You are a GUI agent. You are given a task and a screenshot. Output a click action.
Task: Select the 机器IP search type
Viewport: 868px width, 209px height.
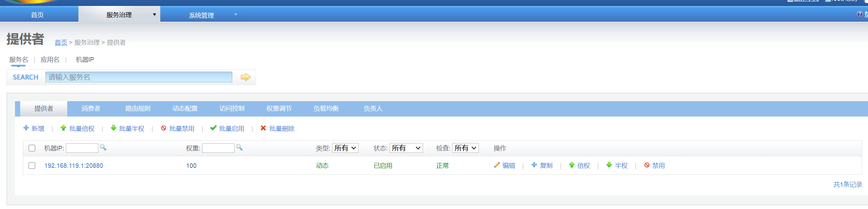click(x=85, y=60)
